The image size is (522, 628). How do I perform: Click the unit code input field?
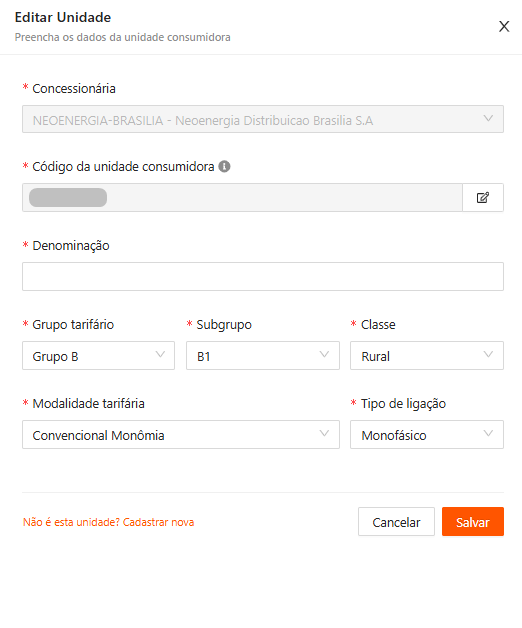coord(242,197)
